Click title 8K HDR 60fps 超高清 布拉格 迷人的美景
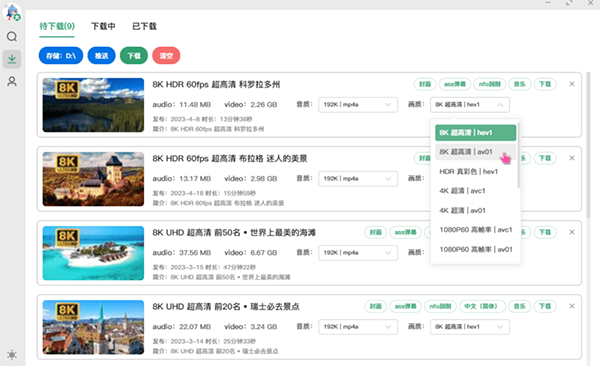Screen dimensions: 600x366 230,158
